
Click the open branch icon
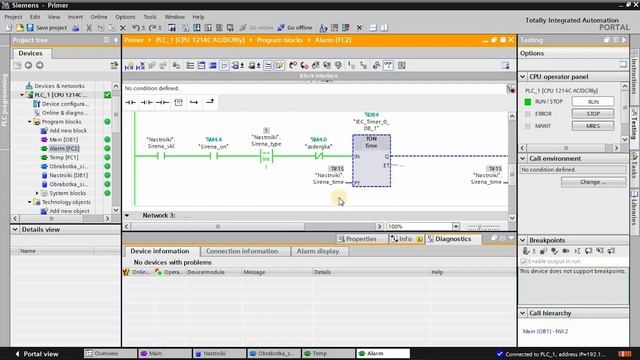[x=194, y=102]
